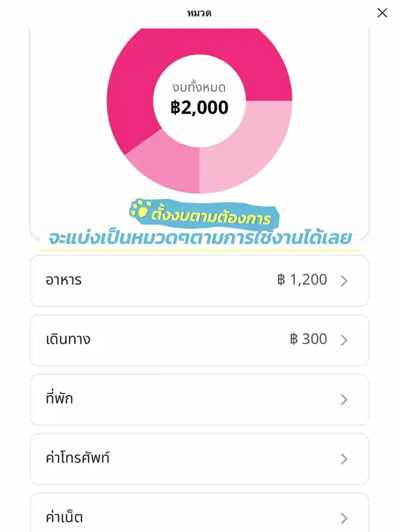Select the ฿ 300 travel amount
This screenshot has width=399, height=532.
tap(309, 339)
